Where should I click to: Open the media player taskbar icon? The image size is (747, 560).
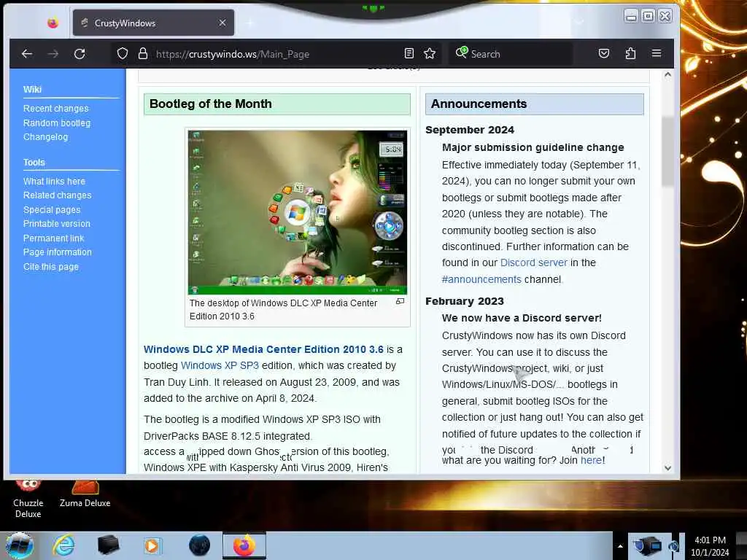coord(152,545)
